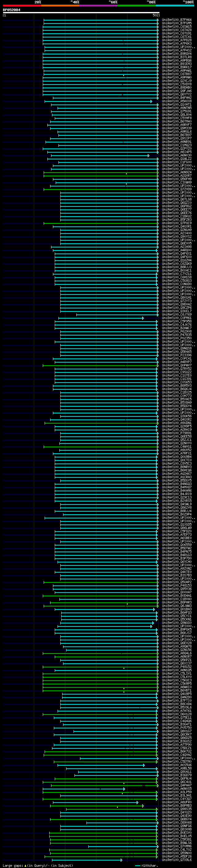Screen dimensions: 197x868
Task: Click the UniRef100_Q5R465 label
Action: coord(176,351)
